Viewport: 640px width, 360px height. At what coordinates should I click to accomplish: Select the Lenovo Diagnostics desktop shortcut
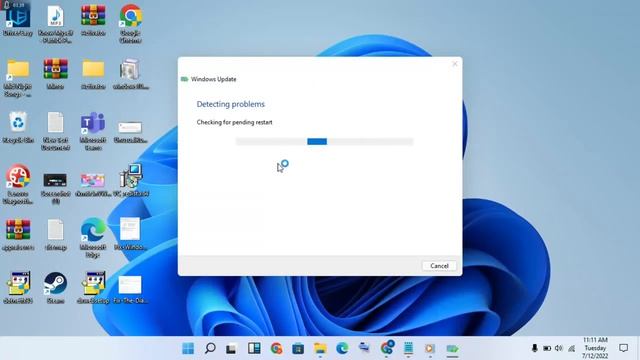click(18, 184)
